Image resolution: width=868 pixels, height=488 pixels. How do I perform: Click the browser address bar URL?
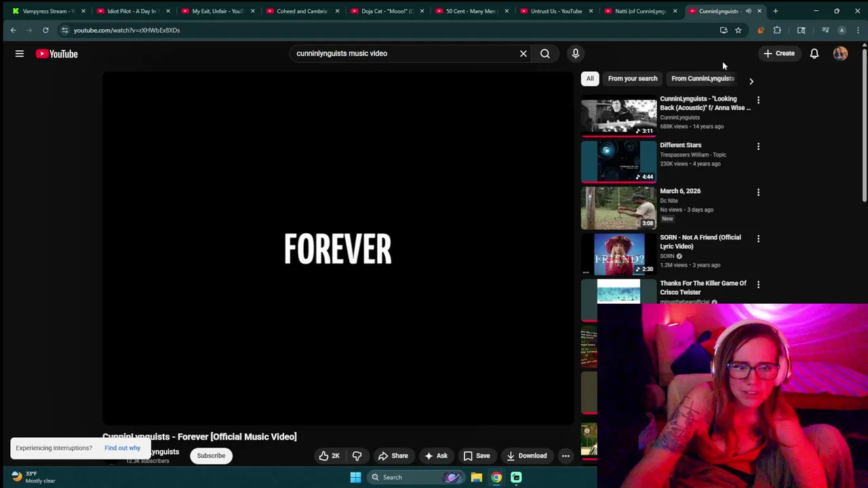tap(127, 30)
